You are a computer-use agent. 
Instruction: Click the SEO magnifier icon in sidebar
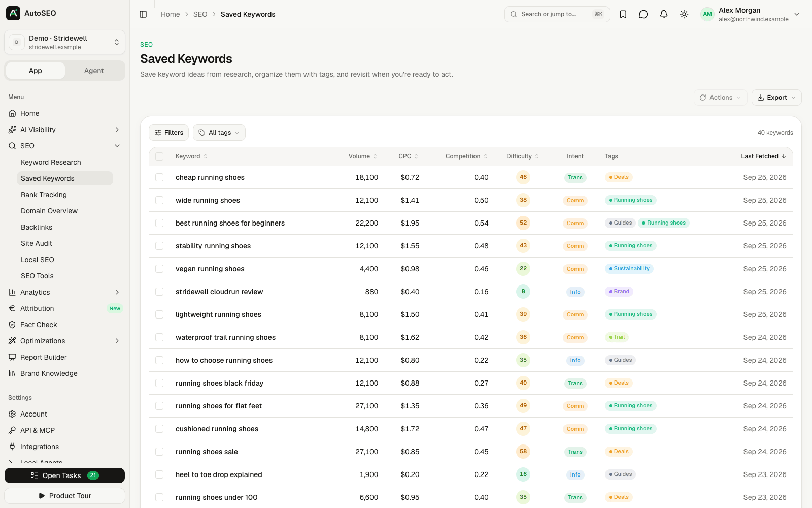(12, 146)
